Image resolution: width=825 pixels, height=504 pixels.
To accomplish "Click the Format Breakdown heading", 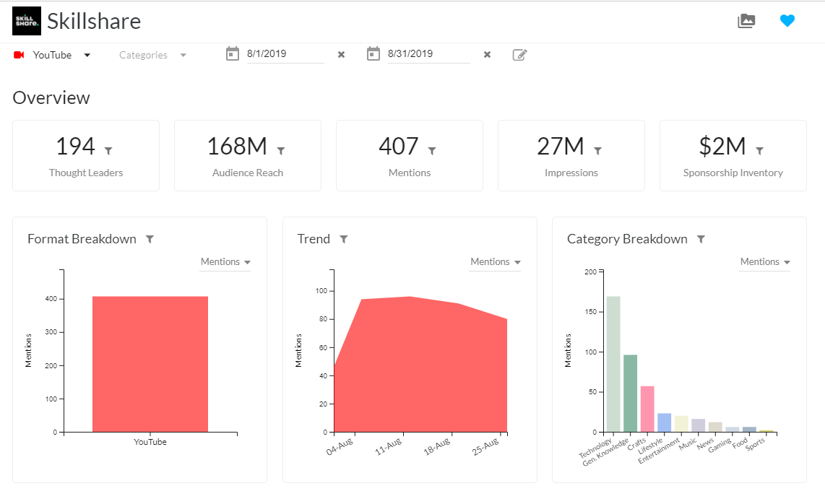I will click(x=82, y=240).
